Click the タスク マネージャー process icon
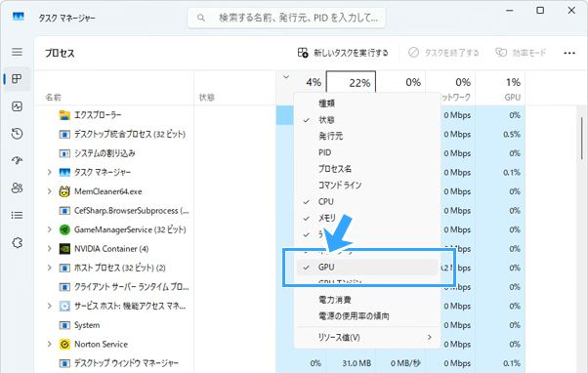Image resolution: width=588 pixels, height=373 pixels. (x=64, y=173)
